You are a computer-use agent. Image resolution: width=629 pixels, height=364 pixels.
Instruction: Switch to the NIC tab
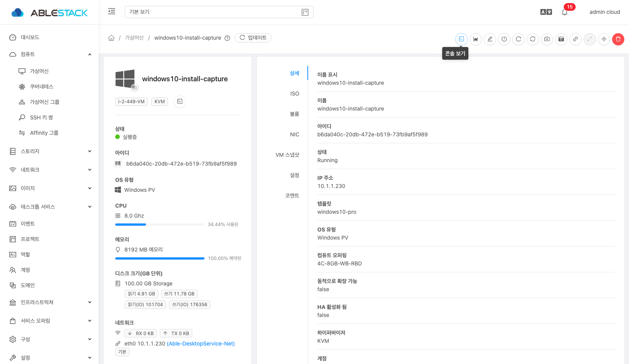[294, 134]
